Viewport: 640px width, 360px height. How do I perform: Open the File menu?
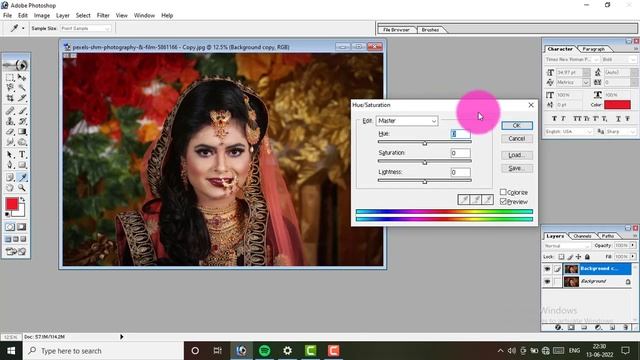(7, 15)
